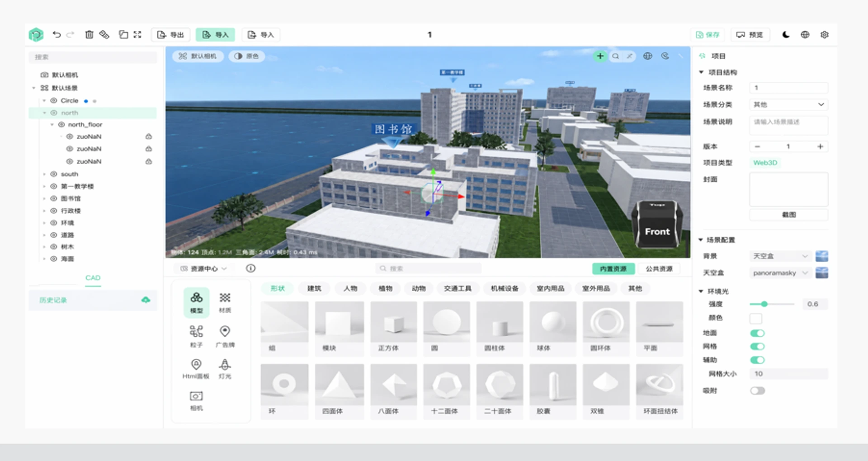Hide the 道路 node with its eye
The height and width of the screenshot is (461, 868).
[x=54, y=235]
